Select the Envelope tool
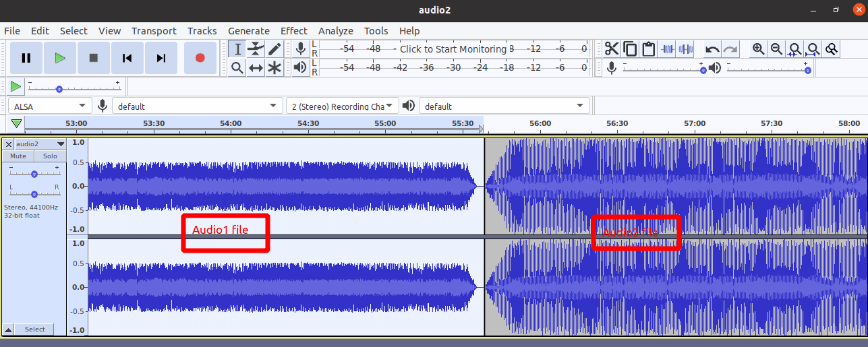 point(256,49)
